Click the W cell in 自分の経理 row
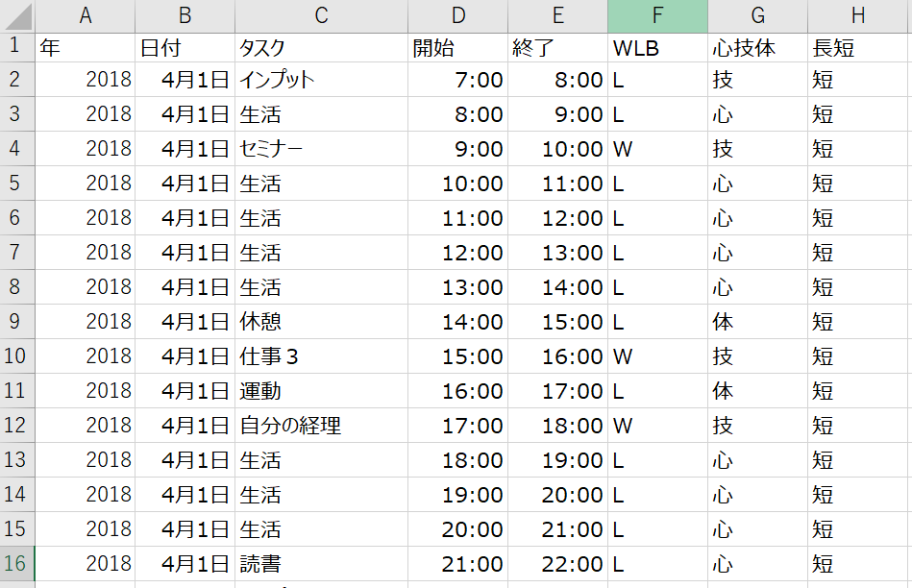 (658, 426)
